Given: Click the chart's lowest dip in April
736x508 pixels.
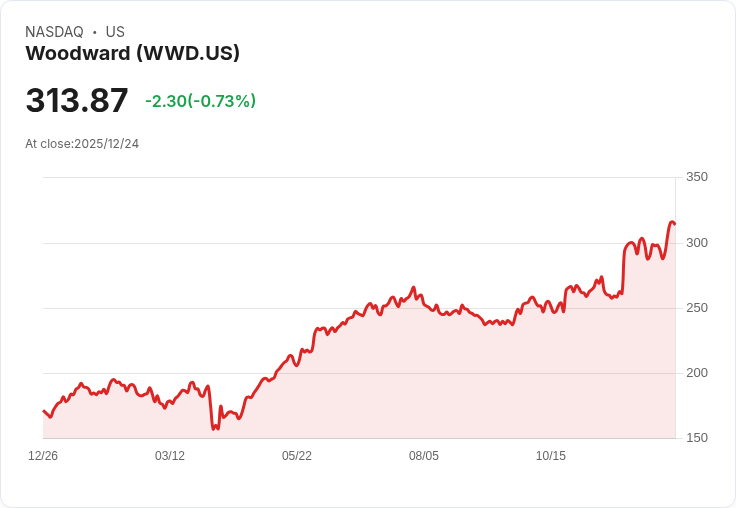Looking at the screenshot, I should [x=215, y=428].
